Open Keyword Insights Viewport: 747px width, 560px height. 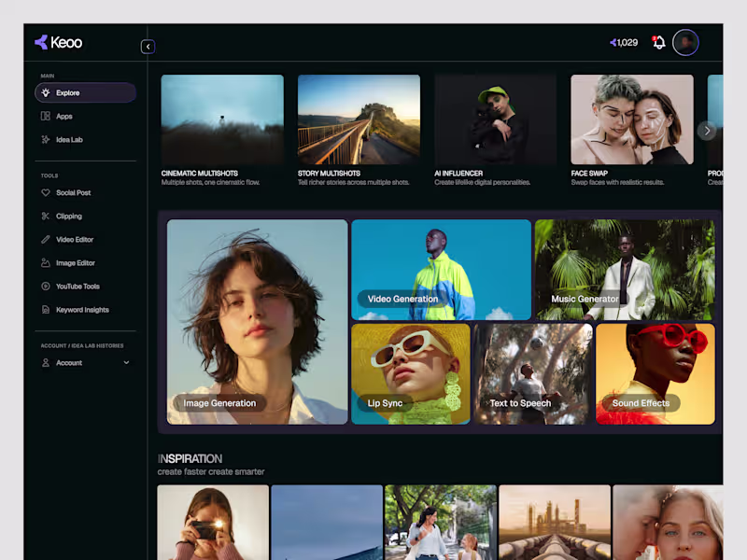(85, 309)
